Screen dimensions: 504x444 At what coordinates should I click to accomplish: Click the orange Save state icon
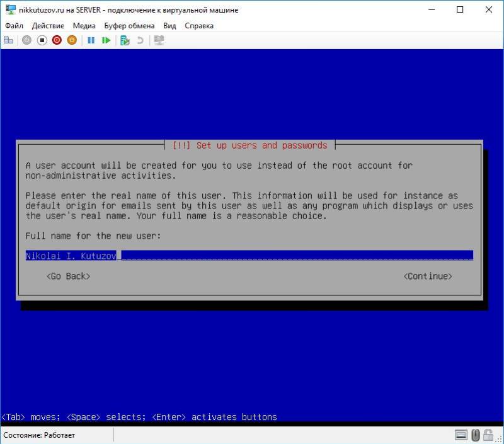71,40
